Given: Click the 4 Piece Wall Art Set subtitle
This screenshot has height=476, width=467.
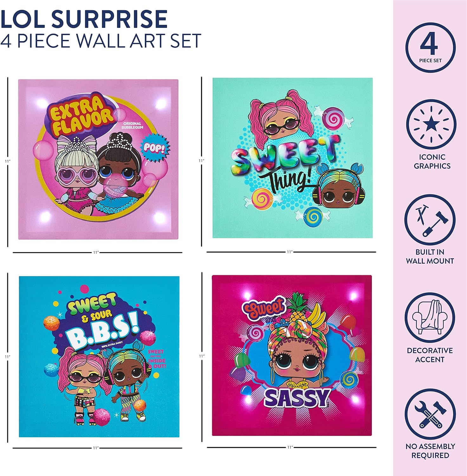Looking at the screenshot, I should pyautogui.click(x=101, y=41).
